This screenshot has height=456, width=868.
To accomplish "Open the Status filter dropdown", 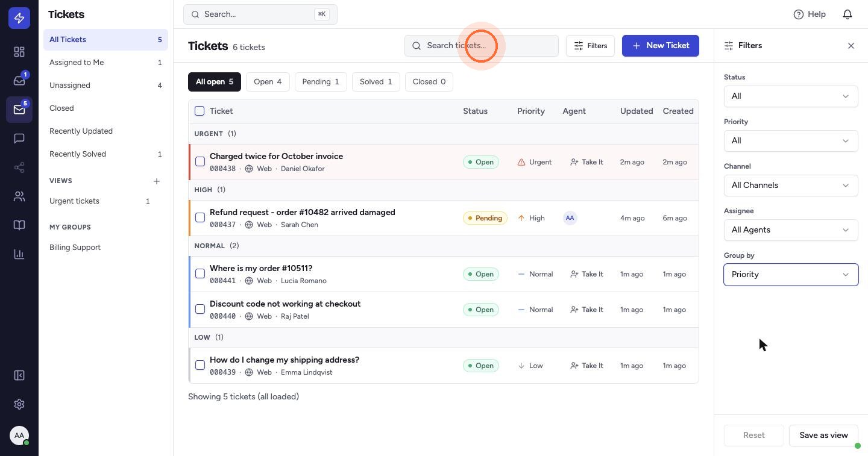I will pyautogui.click(x=791, y=96).
